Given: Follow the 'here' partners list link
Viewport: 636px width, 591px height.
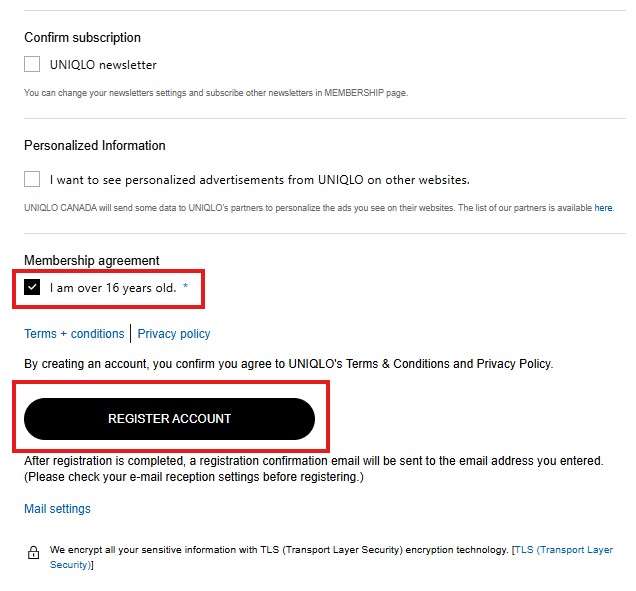Looking at the screenshot, I should pos(603,208).
